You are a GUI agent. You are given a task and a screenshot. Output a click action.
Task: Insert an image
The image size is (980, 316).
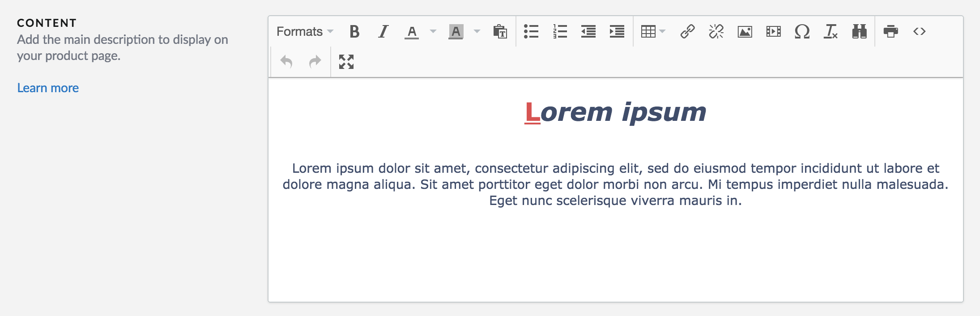745,32
